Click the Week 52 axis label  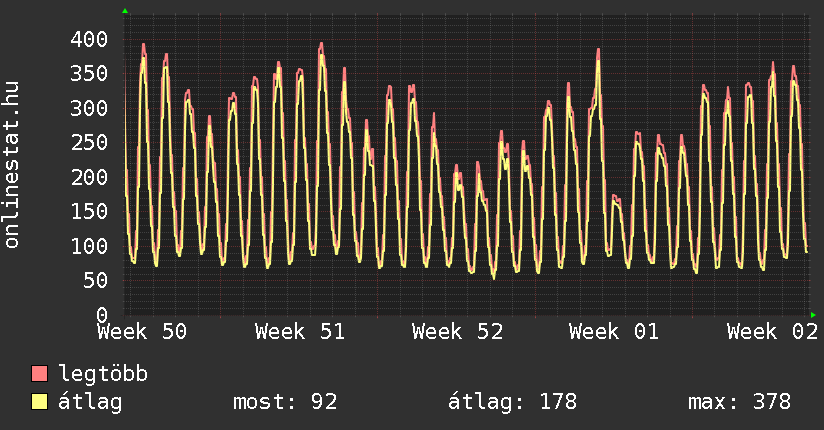pyautogui.click(x=457, y=332)
